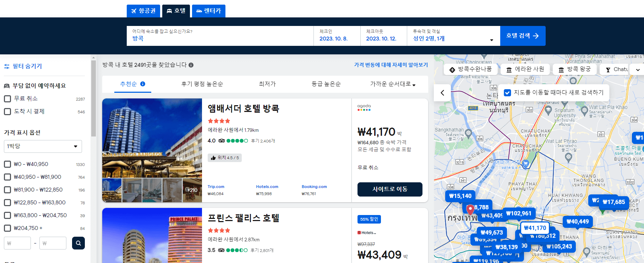Collapse the map with the back chevron
The image size is (644, 263).
click(x=442, y=93)
